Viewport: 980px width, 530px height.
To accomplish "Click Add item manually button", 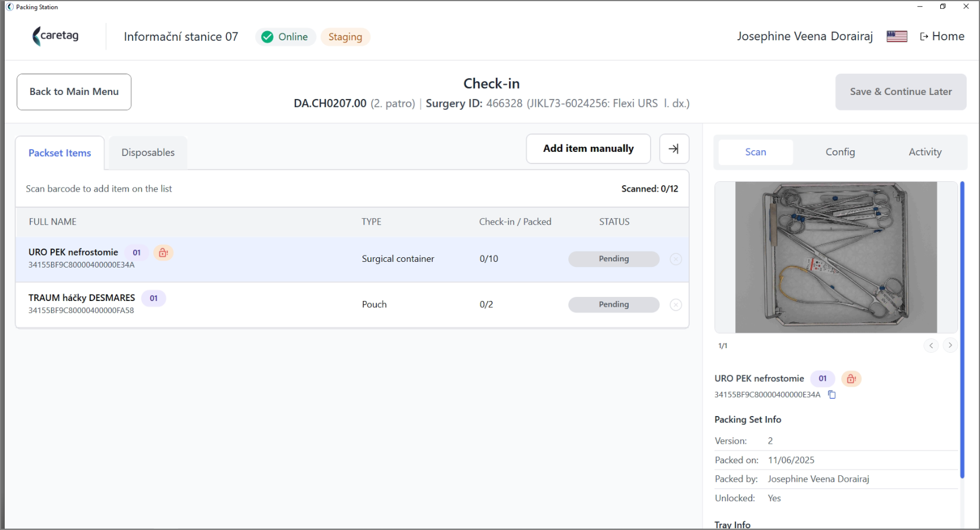I will 588,149.
